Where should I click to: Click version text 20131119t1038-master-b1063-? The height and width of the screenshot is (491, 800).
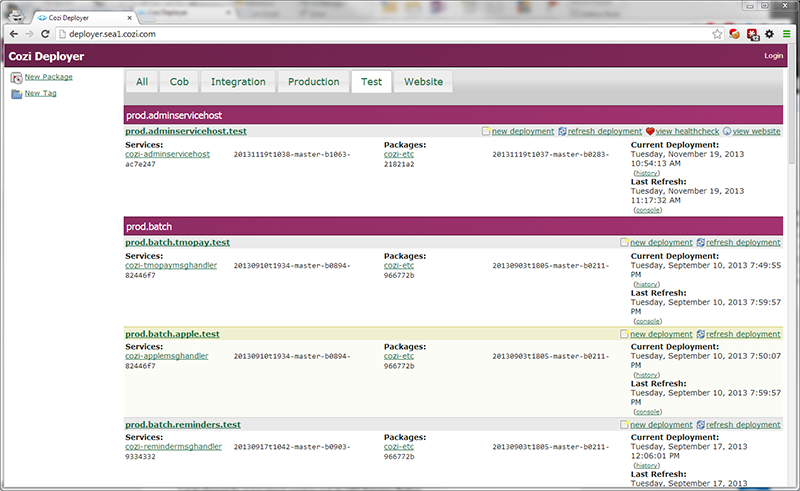click(x=292, y=154)
